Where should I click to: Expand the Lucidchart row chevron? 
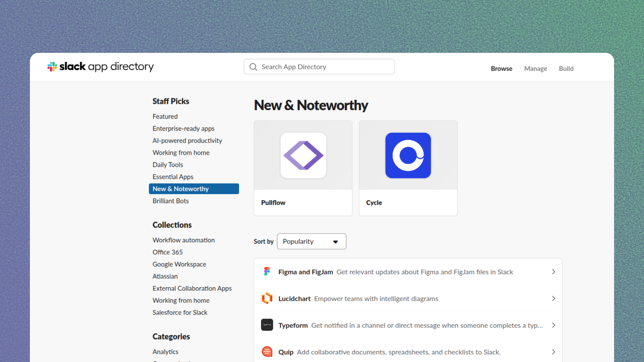click(x=553, y=299)
